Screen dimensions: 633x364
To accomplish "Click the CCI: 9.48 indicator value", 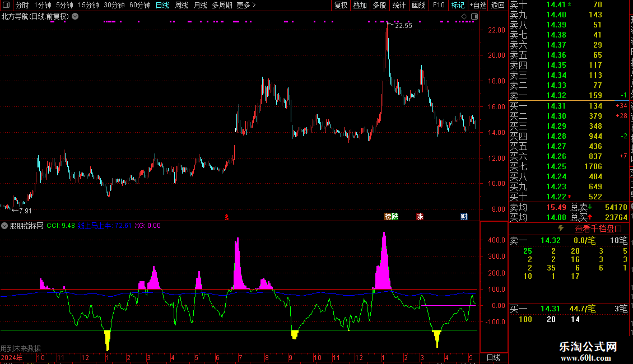I will click(60, 226).
